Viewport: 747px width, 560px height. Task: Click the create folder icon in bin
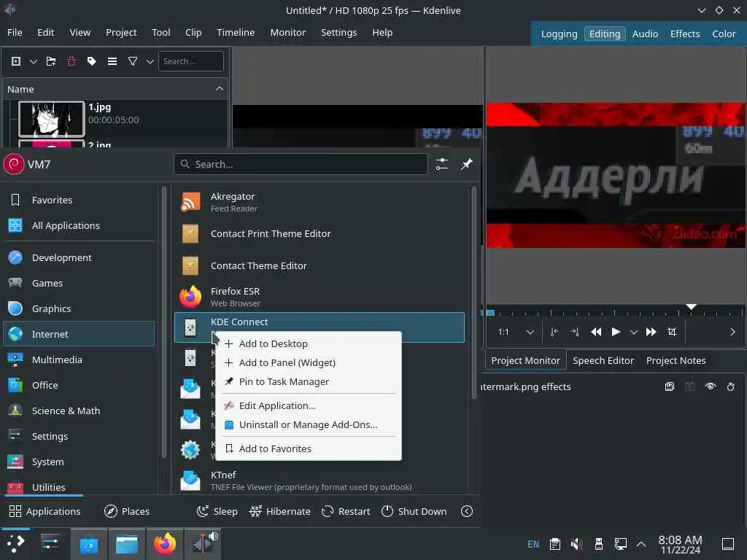[51, 61]
